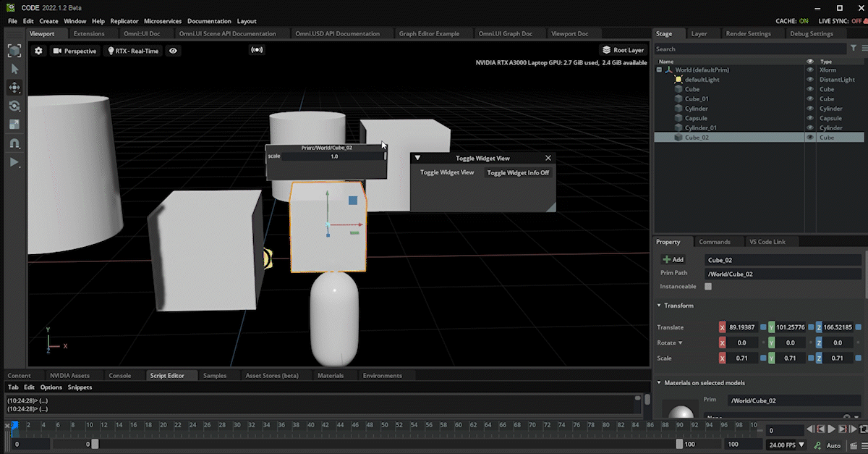Click the Toggle Widget Info Off button
The image size is (868, 454).
coord(518,173)
